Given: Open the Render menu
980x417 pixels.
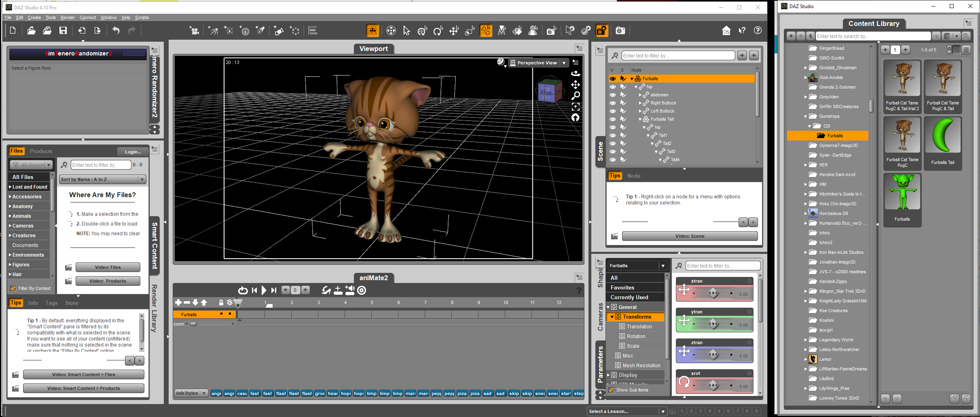Looking at the screenshot, I should (x=68, y=17).
